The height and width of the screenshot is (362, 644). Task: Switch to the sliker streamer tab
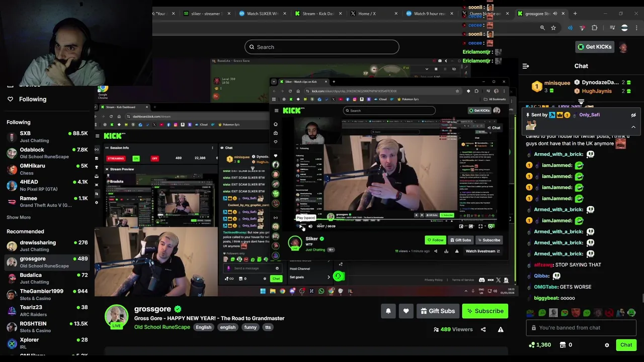pyautogui.click(x=206, y=14)
